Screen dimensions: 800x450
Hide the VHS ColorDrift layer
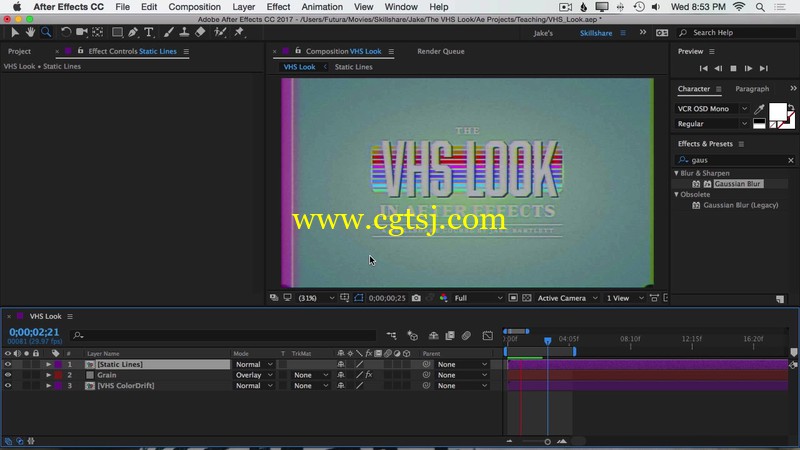point(8,386)
